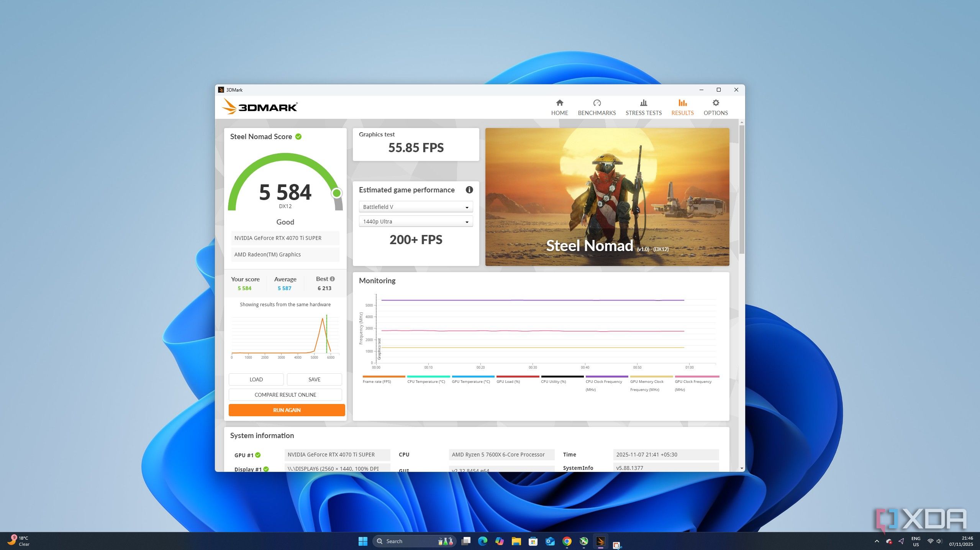The width and height of the screenshot is (980, 550).
Task: Click the orange RUN AGAIN button
Action: pyautogui.click(x=287, y=410)
